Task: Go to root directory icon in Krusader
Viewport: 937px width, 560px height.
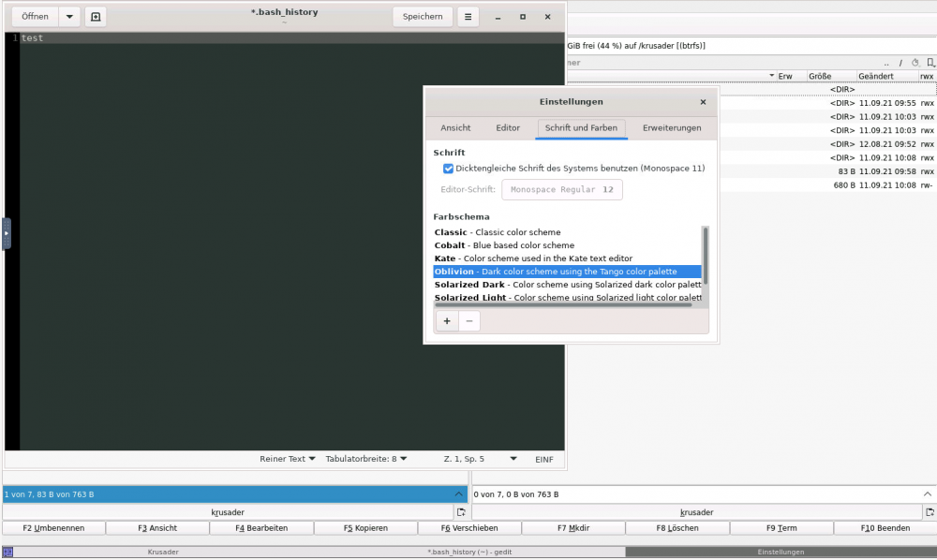Action: point(900,63)
